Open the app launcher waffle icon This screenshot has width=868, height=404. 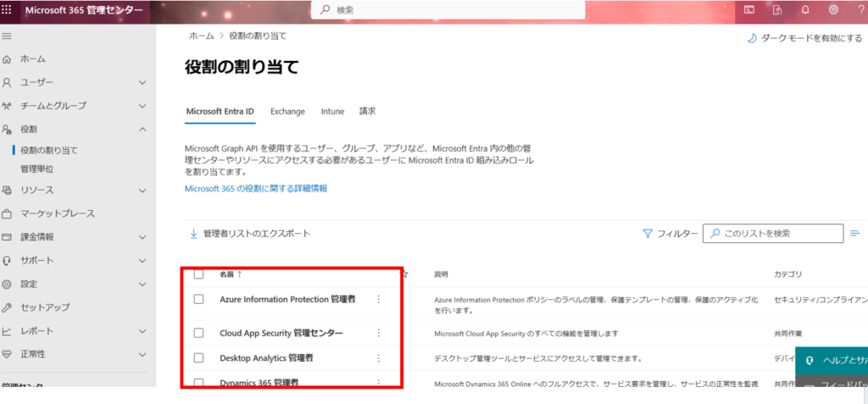(7, 9)
